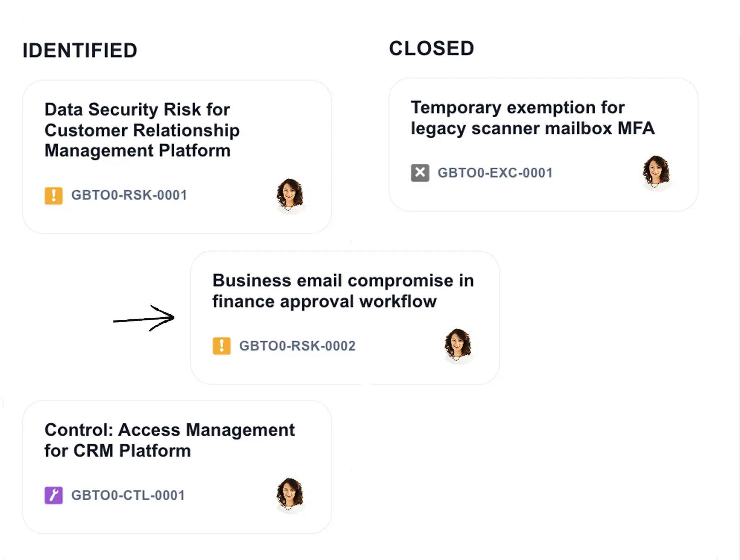Open assignee avatar on Access Management card
Screen dimensions: 740x560
(290, 495)
